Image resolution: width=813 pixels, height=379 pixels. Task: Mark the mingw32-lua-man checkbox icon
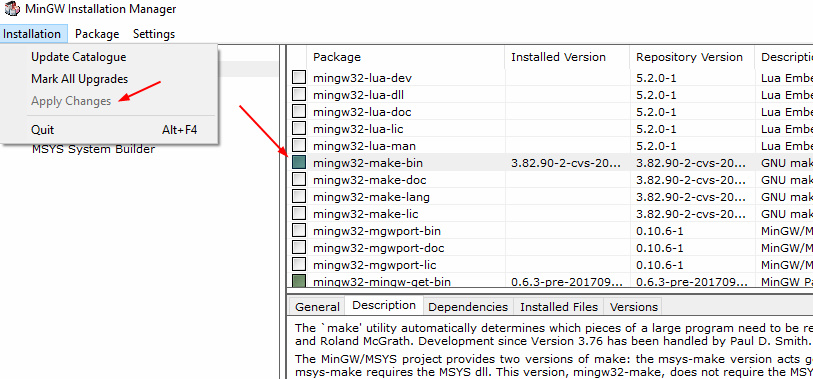(299, 146)
